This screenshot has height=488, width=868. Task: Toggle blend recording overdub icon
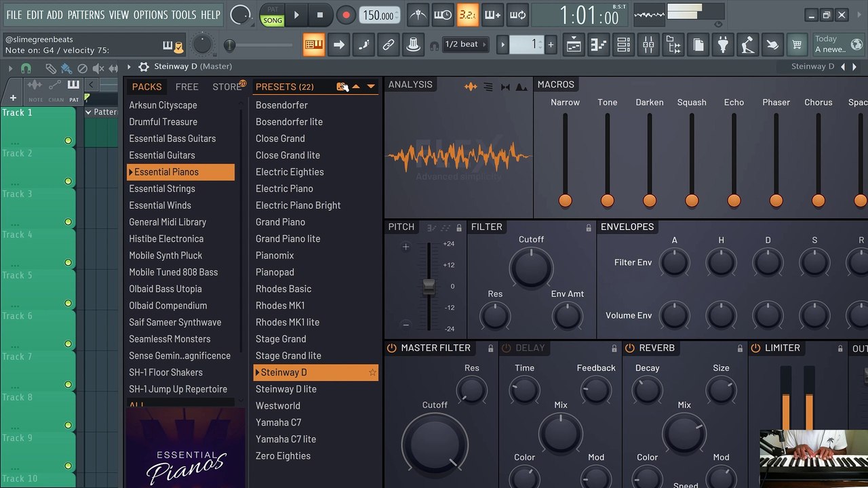coord(492,15)
